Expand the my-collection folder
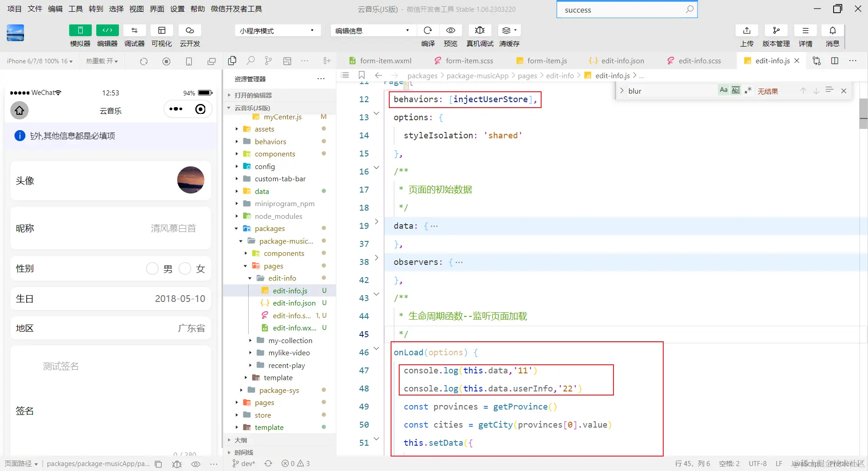 [x=290, y=340]
